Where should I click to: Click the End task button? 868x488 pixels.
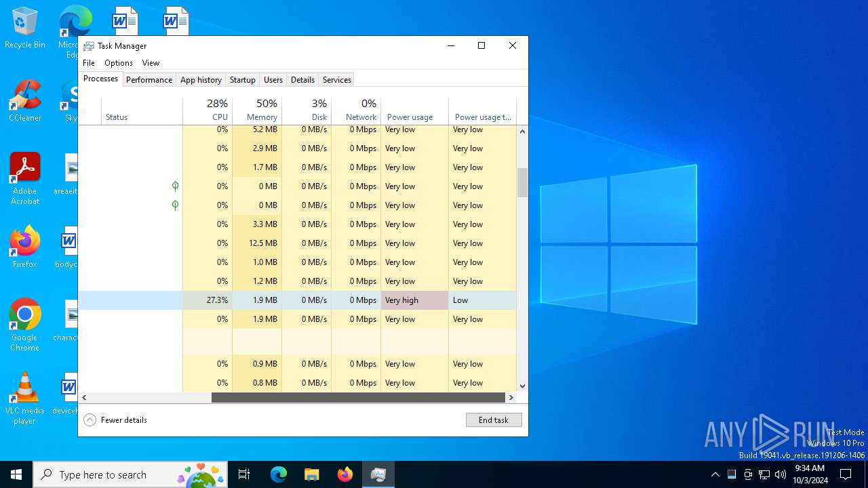point(494,420)
